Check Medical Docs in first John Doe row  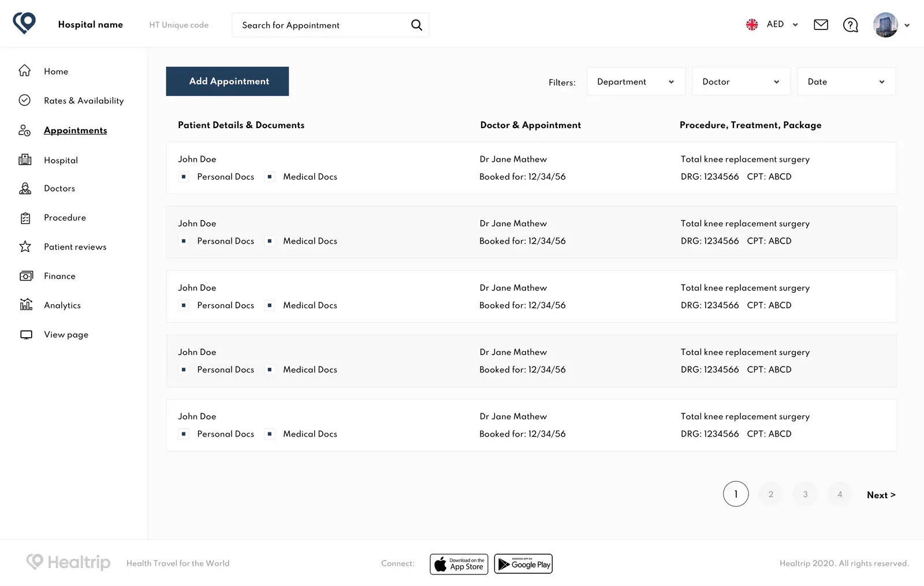pos(269,177)
